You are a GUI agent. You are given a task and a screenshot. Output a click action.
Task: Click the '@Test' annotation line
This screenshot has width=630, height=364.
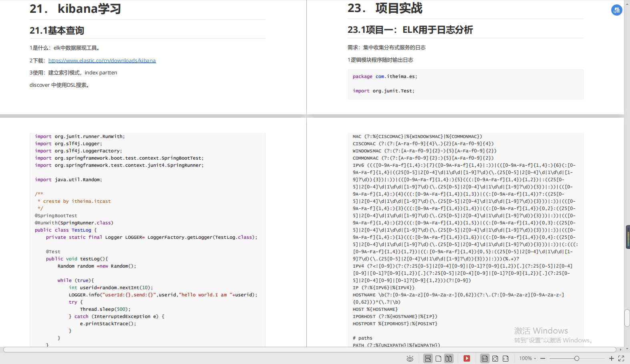(53, 252)
